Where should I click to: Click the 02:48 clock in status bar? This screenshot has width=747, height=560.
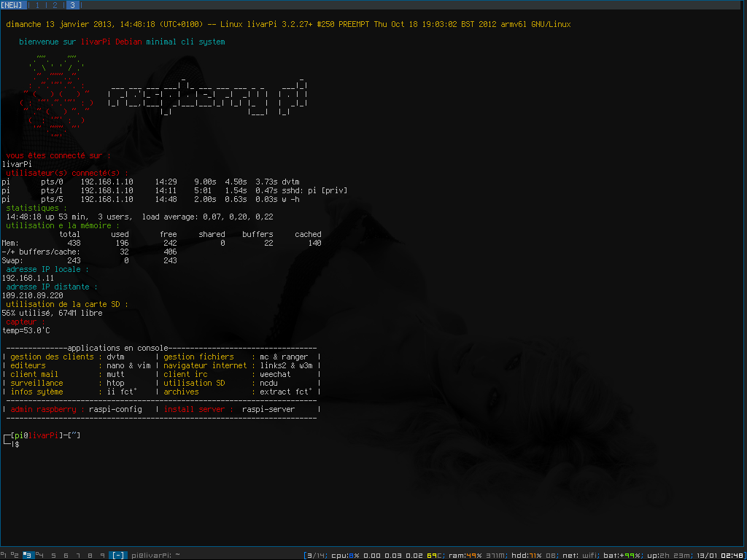[734, 555]
